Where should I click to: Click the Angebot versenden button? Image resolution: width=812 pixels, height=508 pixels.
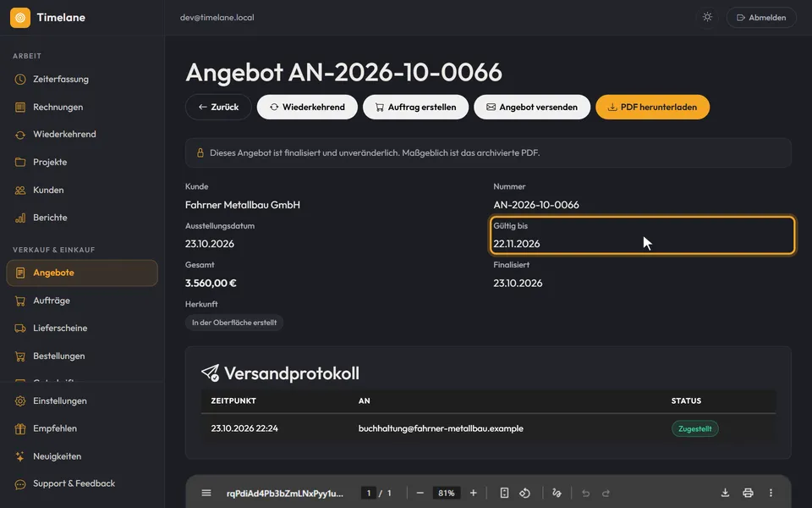point(532,107)
